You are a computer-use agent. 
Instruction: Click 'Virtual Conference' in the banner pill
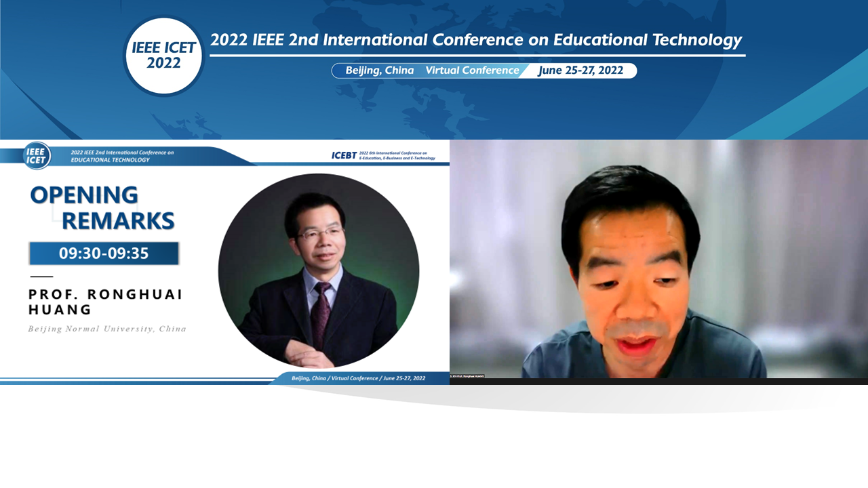pyautogui.click(x=472, y=70)
